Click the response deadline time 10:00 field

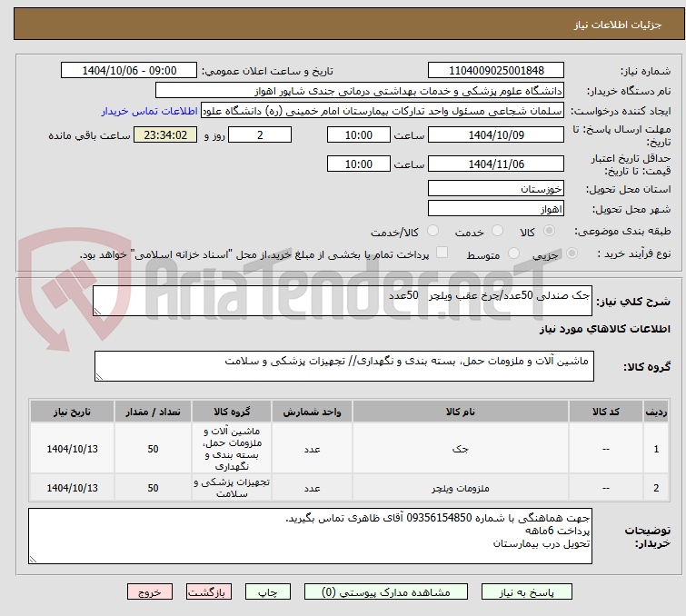click(x=358, y=134)
